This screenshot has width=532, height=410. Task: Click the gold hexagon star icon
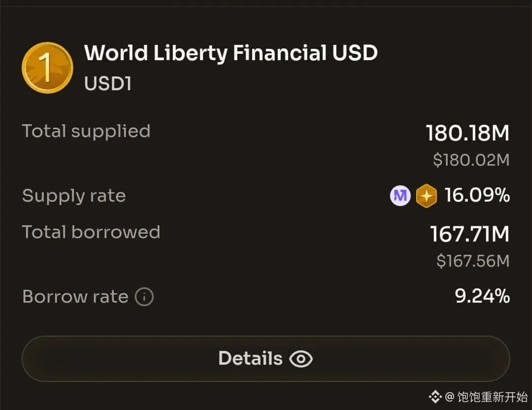click(426, 196)
